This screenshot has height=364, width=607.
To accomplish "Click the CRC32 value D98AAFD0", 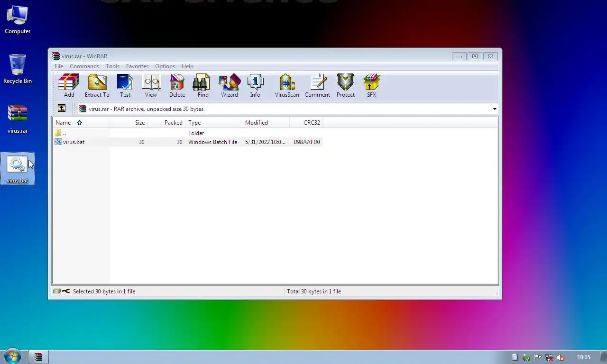I will click(307, 142).
